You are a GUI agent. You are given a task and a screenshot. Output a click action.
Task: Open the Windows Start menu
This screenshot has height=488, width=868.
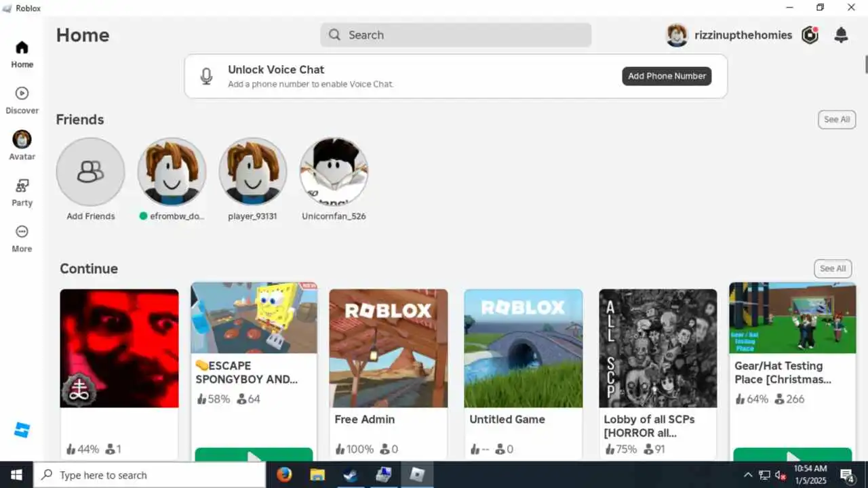(x=16, y=475)
